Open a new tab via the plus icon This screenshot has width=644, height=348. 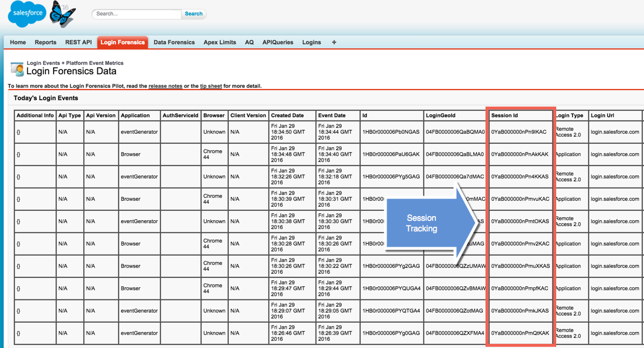pyautogui.click(x=333, y=42)
